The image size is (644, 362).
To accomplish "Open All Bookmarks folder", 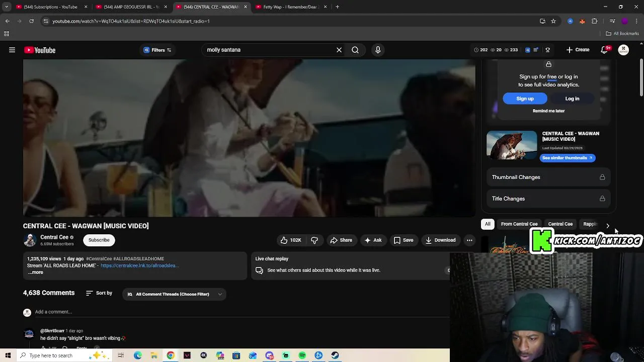I will coord(622,34).
